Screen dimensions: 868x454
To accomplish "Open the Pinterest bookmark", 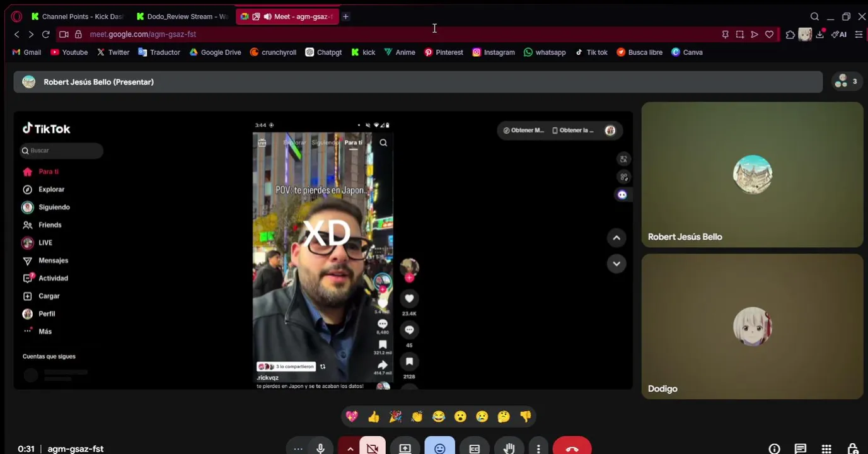I will click(x=444, y=52).
